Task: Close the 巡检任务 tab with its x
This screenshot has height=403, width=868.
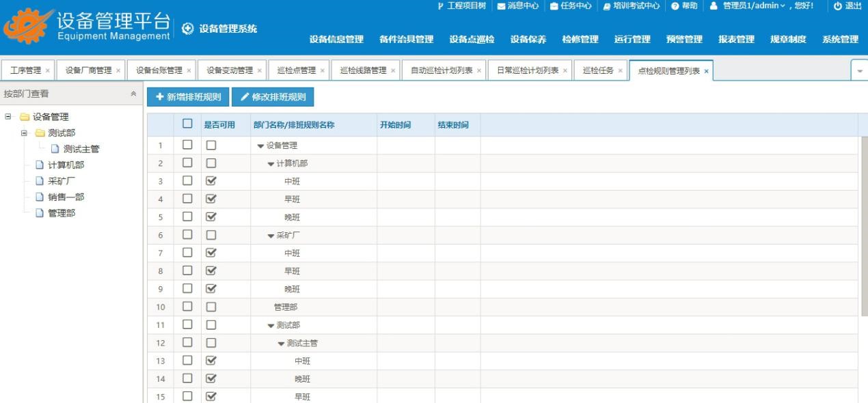Action: click(x=620, y=71)
